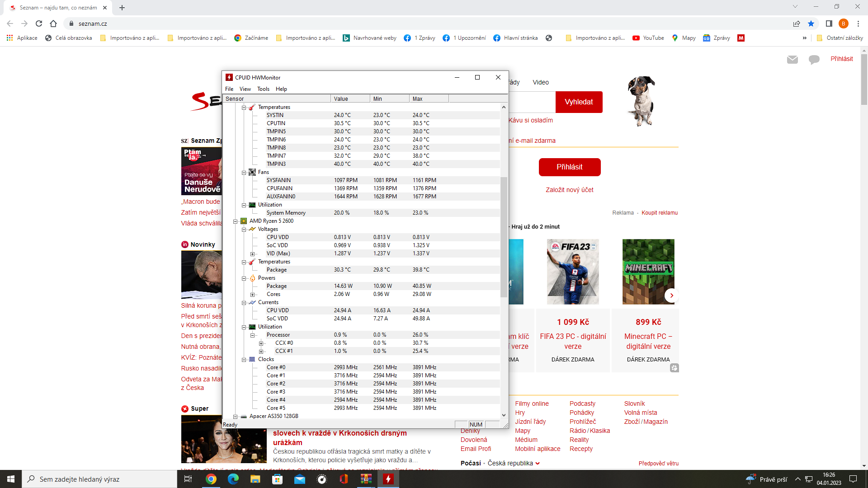Expand the VID (Max) node

pyautogui.click(x=252, y=254)
